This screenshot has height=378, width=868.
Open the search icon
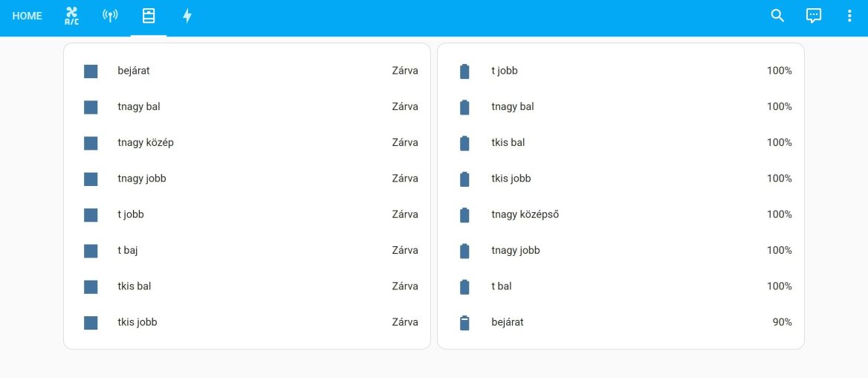pyautogui.click(x=777, y=16)
